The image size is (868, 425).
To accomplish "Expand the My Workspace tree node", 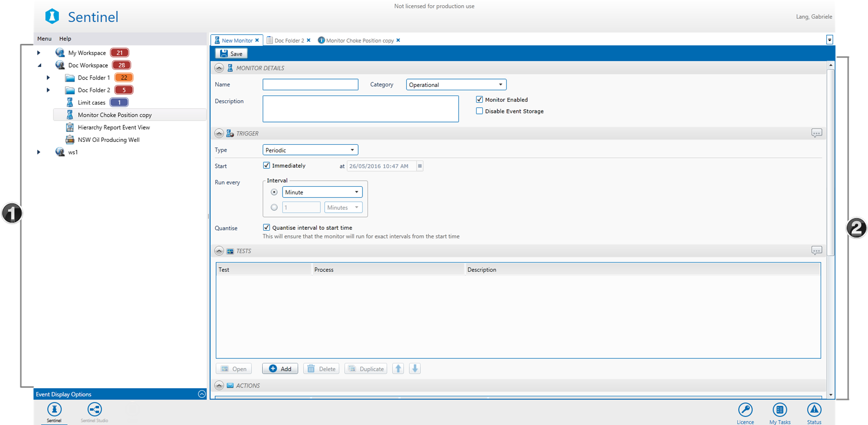I will point(39,53).
